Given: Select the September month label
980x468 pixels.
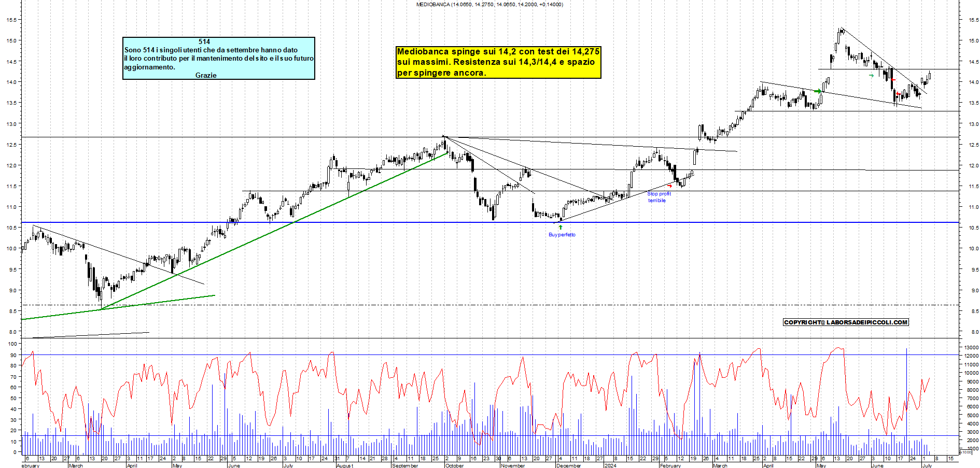Looking at the screenshot, I should (405, 465).
